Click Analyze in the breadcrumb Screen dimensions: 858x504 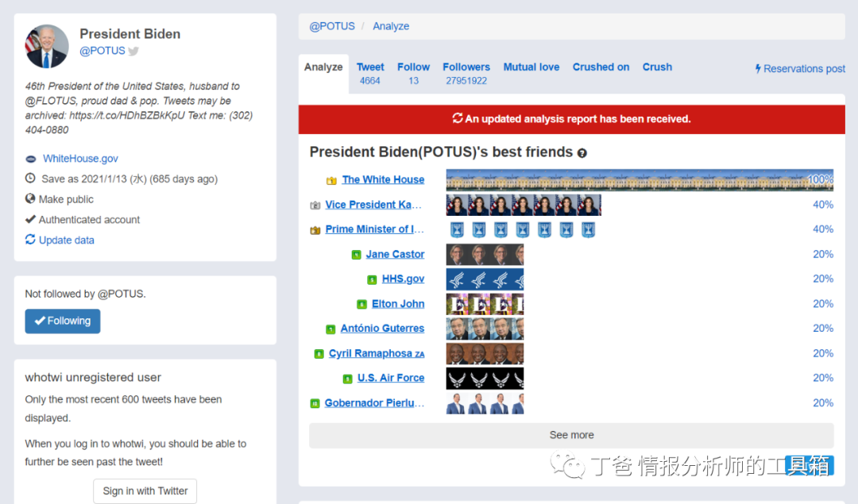pos(391,26)
